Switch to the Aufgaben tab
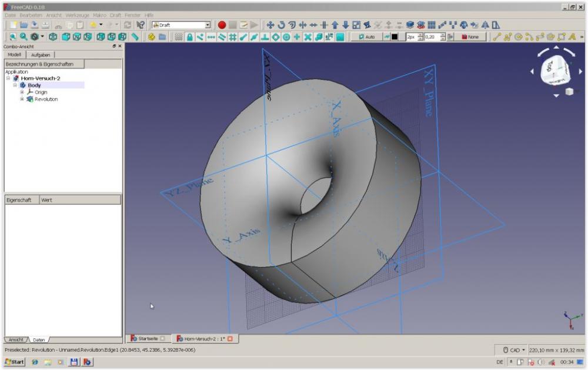The width and height of the screenshot is (588, 370). (41, 55)
